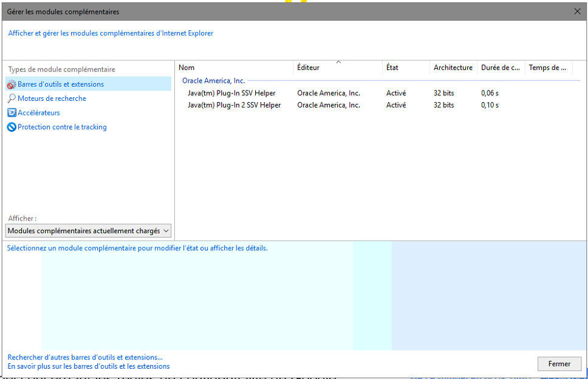
Task: Click the Architecture column header
Action: 453,67
